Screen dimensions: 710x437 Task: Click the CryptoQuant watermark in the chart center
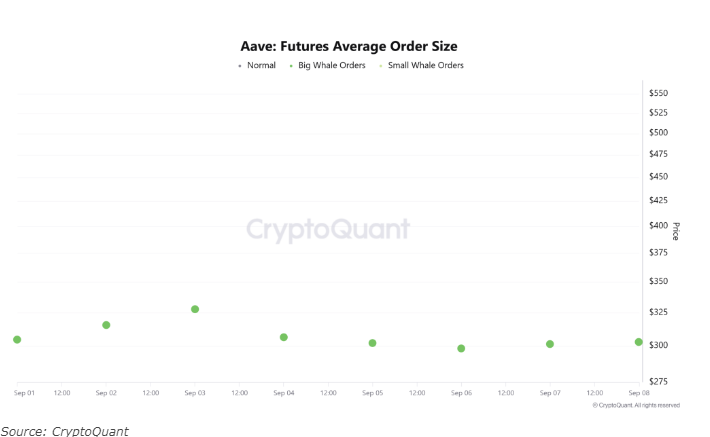point(328,229)
